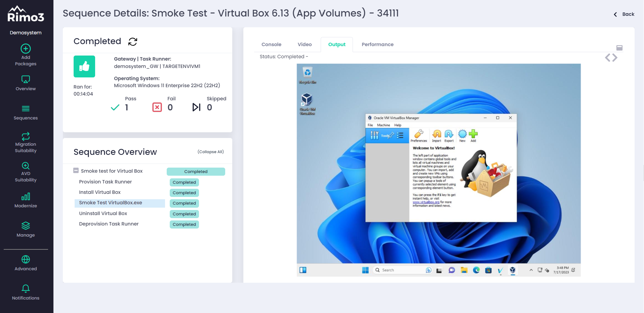The width and height of the screenshot is (644, 313).
Task: Refresh the Completed status
Action: click(133, 41)
